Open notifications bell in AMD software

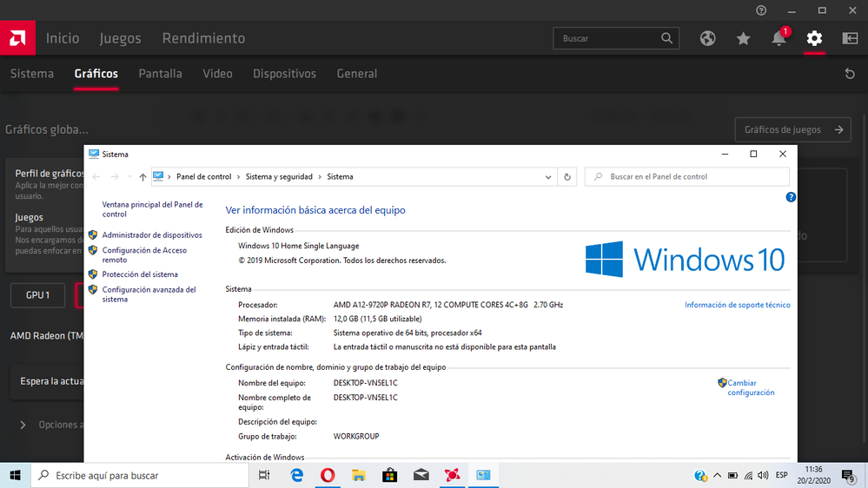tap(779, 38)
